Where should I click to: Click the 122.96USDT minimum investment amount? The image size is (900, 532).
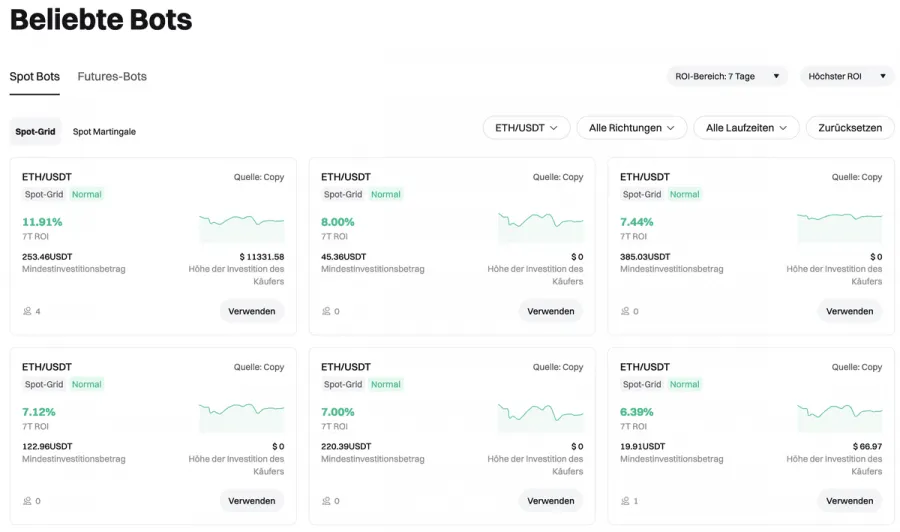(47, 446)
